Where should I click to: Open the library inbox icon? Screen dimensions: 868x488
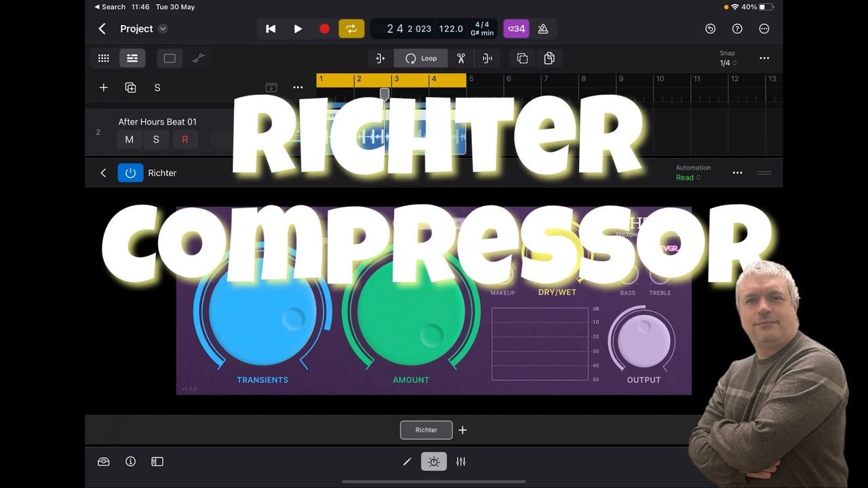pyautogui.click(x=104, y=462)
